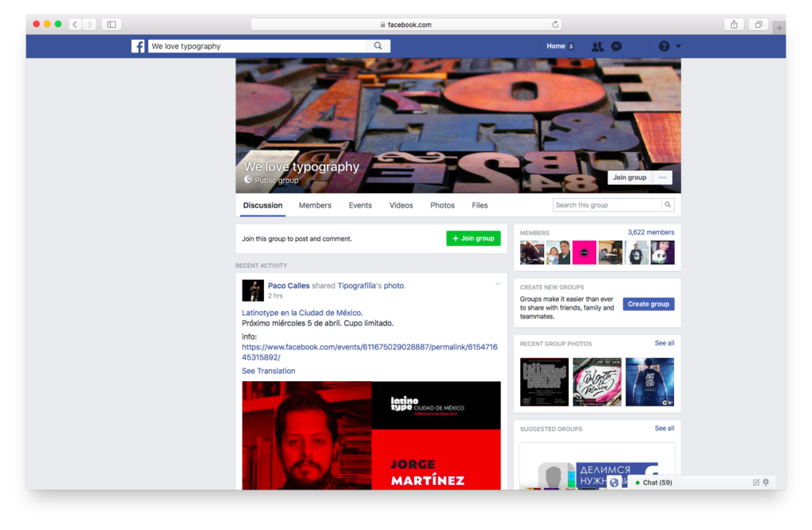Go back with Safari back arrow
Screen dimensions: 812x530
pyautogui.click(x=75, y=25)
